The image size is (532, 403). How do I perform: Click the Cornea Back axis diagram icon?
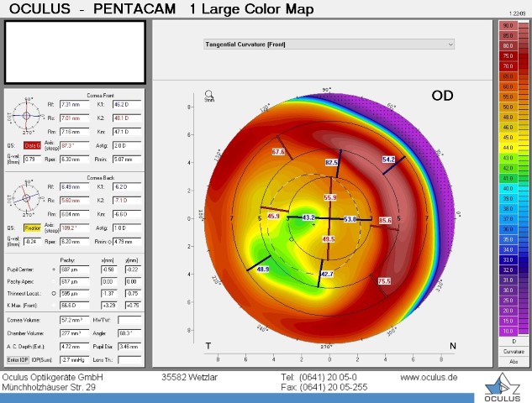27,200
